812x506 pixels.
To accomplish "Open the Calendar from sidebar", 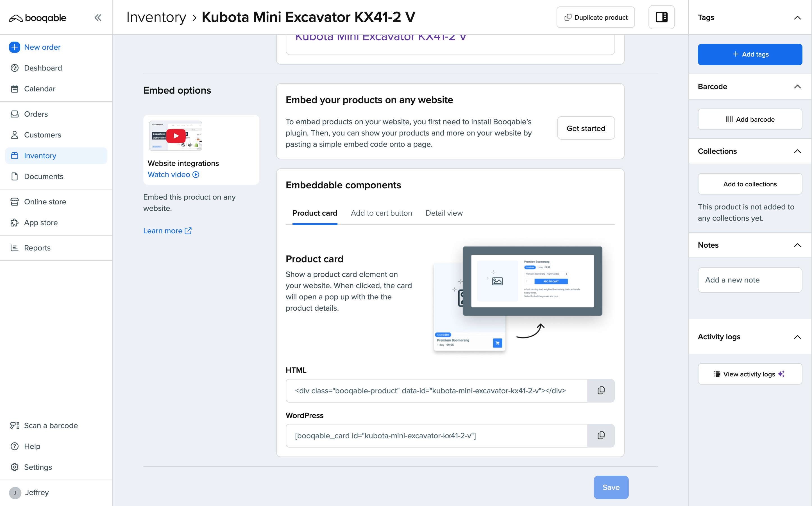I will click(x=39, y=89).
